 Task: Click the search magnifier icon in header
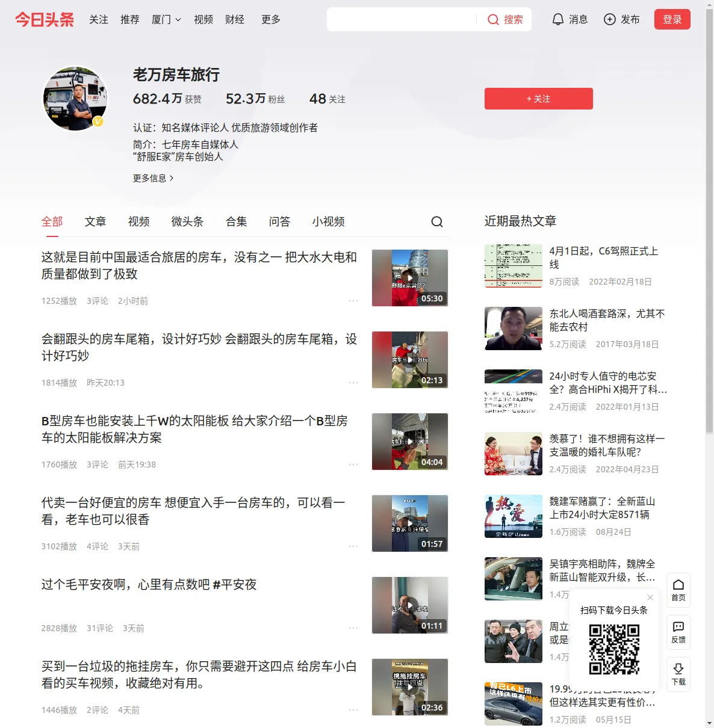coord(493,19)
